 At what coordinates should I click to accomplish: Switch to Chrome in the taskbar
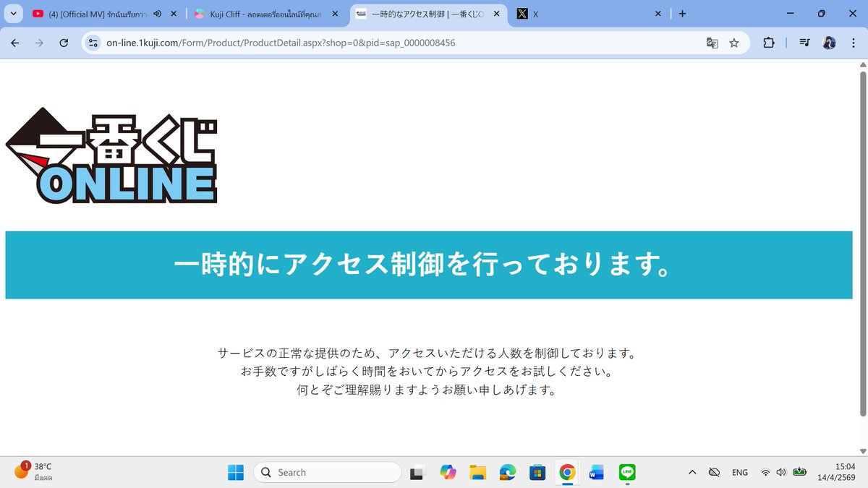[x=567, y=472]
